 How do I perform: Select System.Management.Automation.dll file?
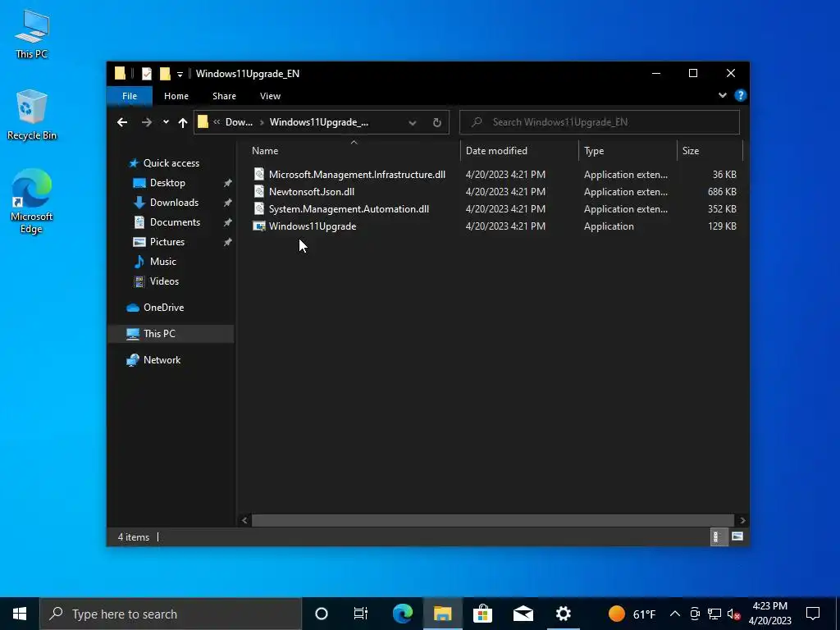pyautogui.click(x=349, y=209)
